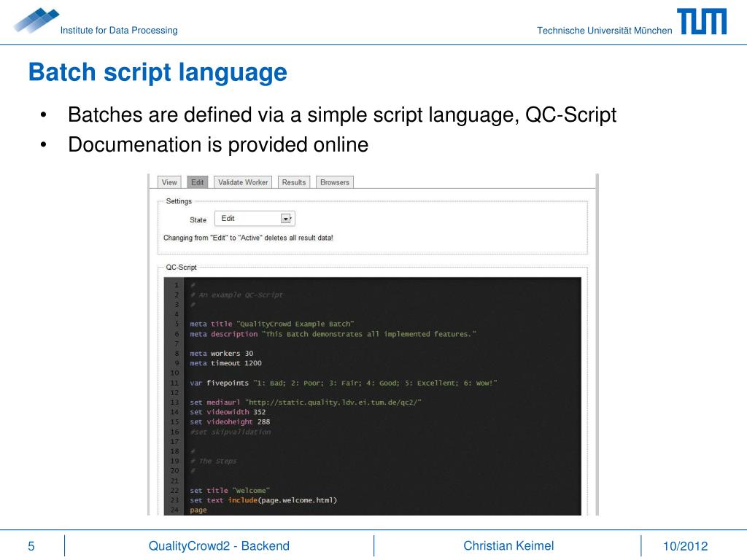The height and width of the screenshot is (560, 747).
Task: Click the 'Settings' group label
Action: point(179,201)
